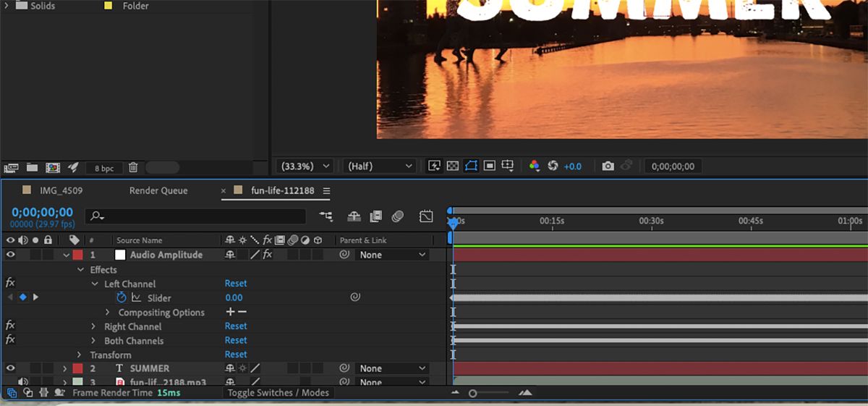This screenshot has width=868, height=406.
Task: Enable motion blur for the composition
Action: pos(397,216)
